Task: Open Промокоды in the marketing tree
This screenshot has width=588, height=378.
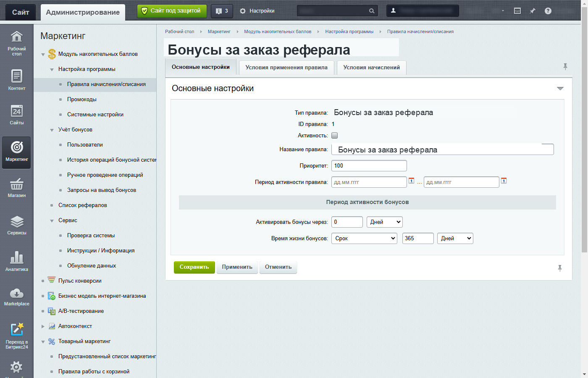Action: point(82,100)
